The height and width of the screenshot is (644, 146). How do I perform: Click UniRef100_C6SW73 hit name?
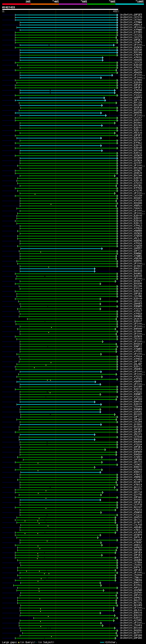click(x=131, y=42)
